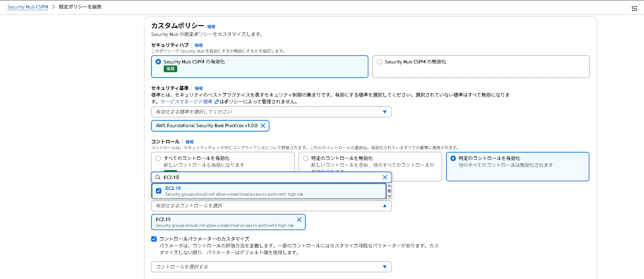The width and height of the screenshot is (644, 279).
Task: Choose すべてのコントロールを有効化 option
Action: click(158, 158)
